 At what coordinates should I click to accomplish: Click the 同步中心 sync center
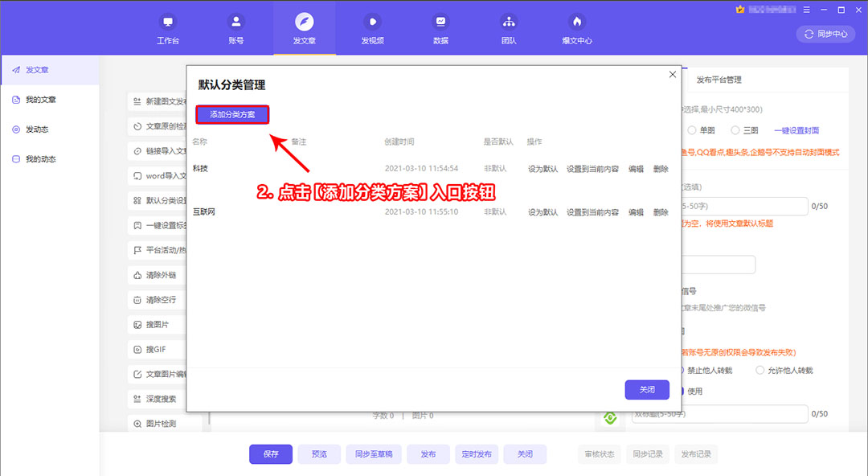[x=825, y=34]
